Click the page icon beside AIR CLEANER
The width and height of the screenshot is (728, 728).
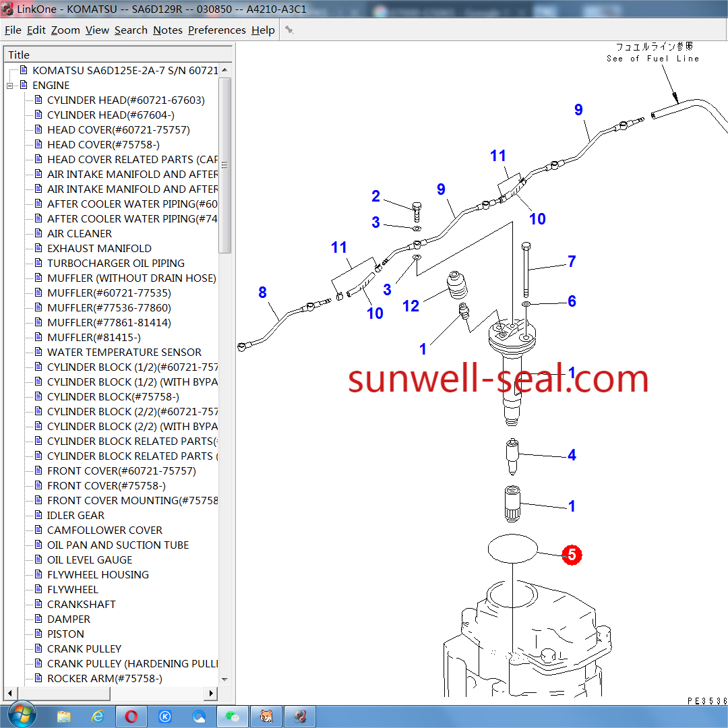coord(38,234)
